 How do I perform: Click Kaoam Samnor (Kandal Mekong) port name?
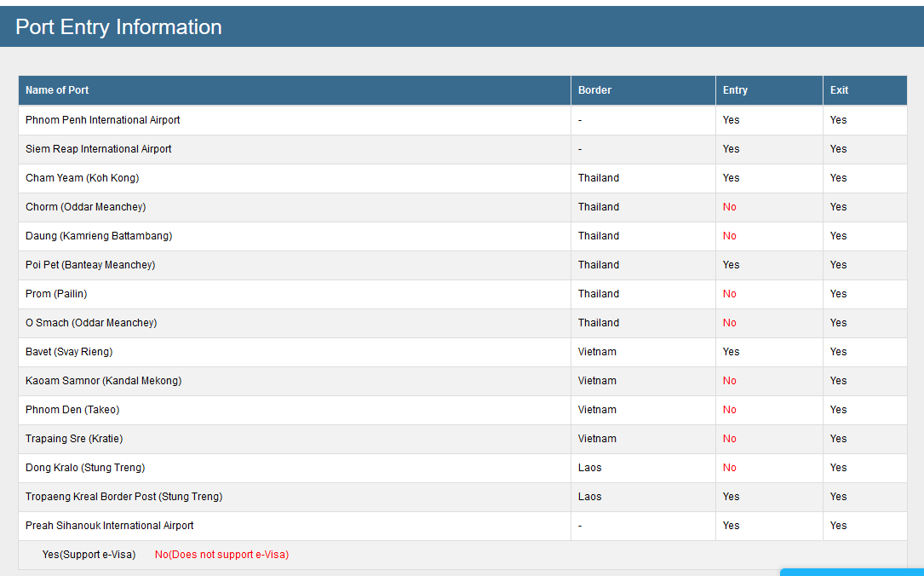click(x=104, y=381)
